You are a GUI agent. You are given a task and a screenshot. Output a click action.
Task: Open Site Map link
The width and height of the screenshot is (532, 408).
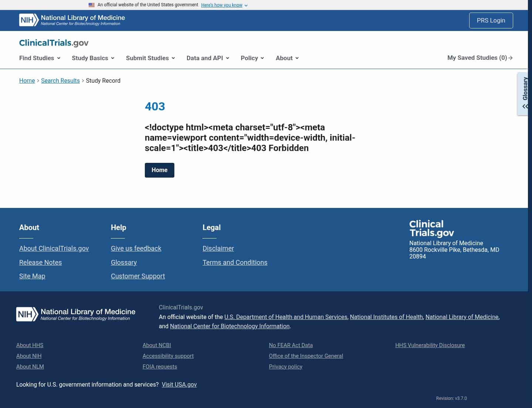click(x=32, y=276)
